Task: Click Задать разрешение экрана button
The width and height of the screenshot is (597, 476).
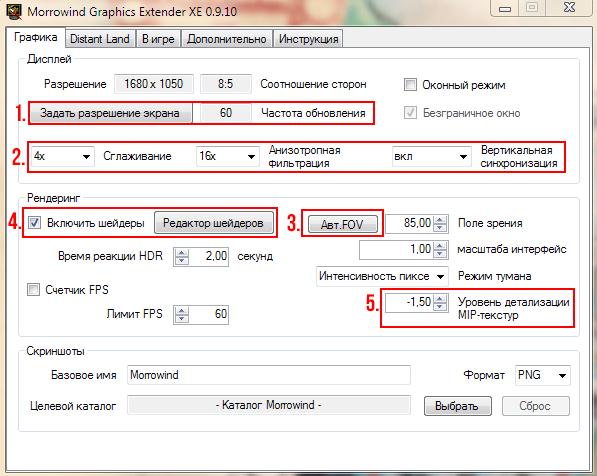Action: pos(110,113)
